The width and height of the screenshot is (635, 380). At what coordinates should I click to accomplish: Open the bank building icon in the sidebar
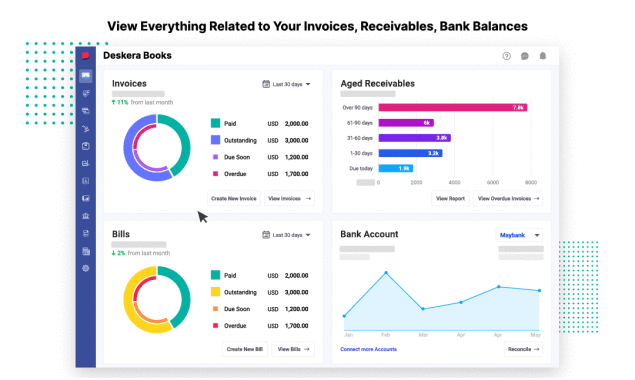tap(85, 216)
